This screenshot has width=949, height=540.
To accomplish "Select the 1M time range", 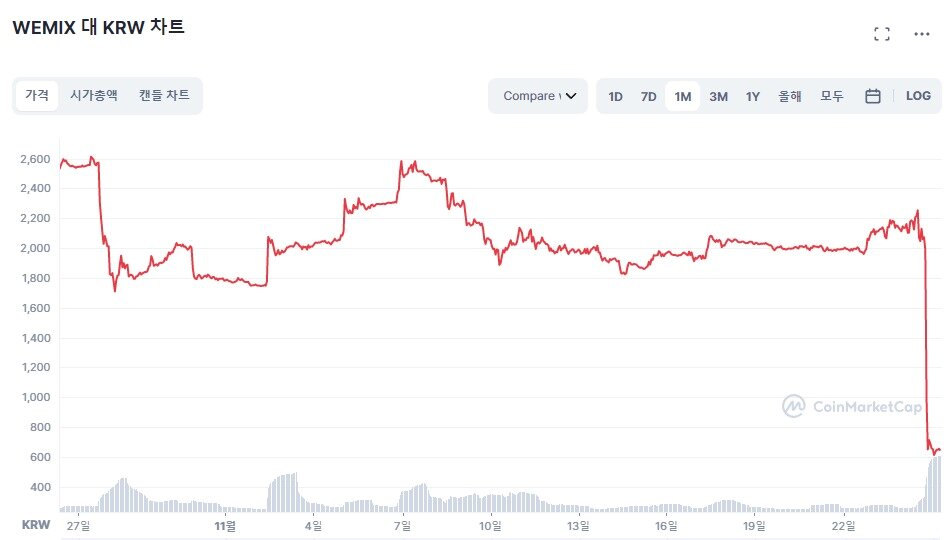I will 683,96.
